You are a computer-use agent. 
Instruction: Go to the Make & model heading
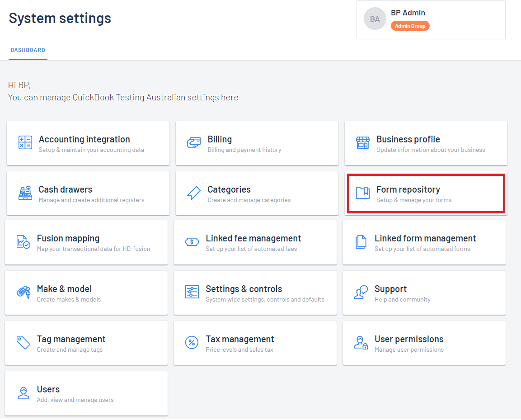click(64, 289)
